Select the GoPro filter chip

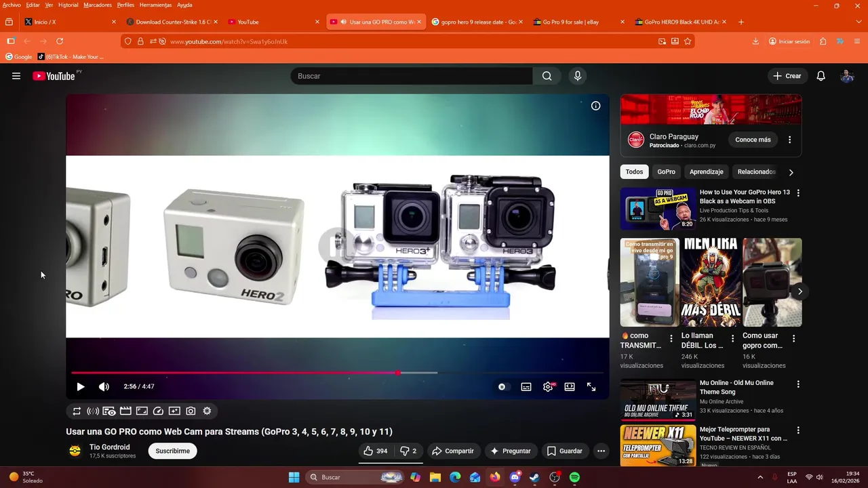(x=666, y=171)
